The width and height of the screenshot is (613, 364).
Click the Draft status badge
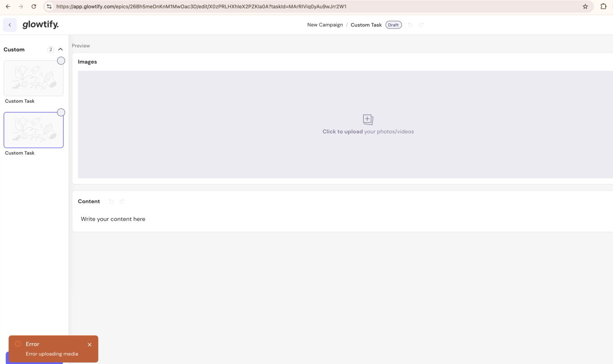(x=393, y=25)
